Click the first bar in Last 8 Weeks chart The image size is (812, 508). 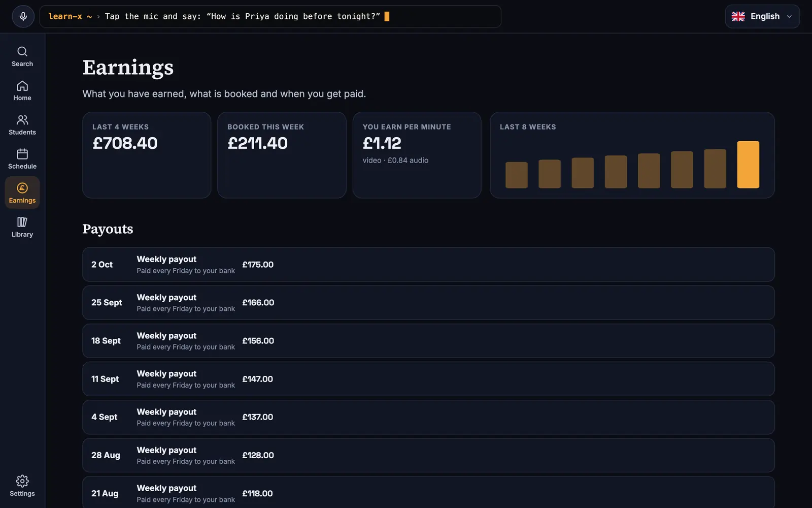tap(517, 175)
